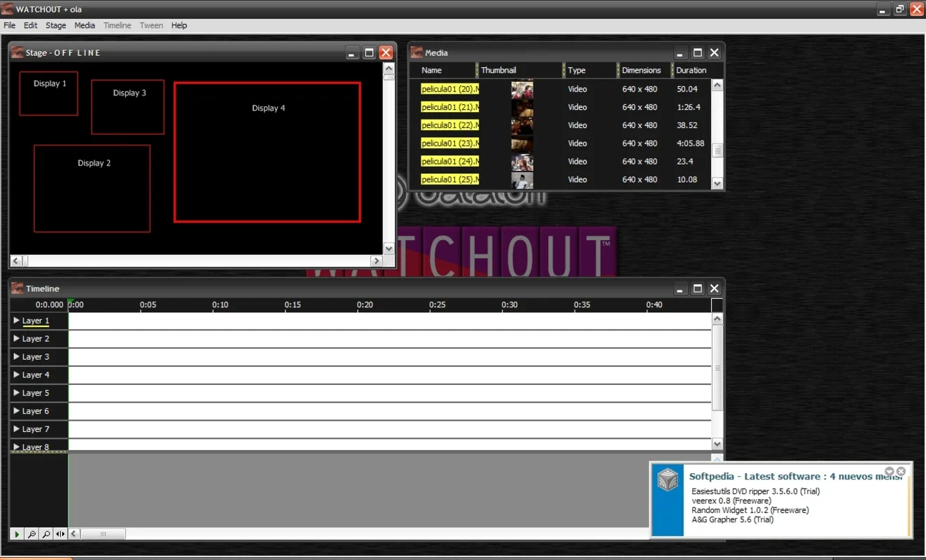Expand Layer 8 disclosure triangle

point(17,447)
